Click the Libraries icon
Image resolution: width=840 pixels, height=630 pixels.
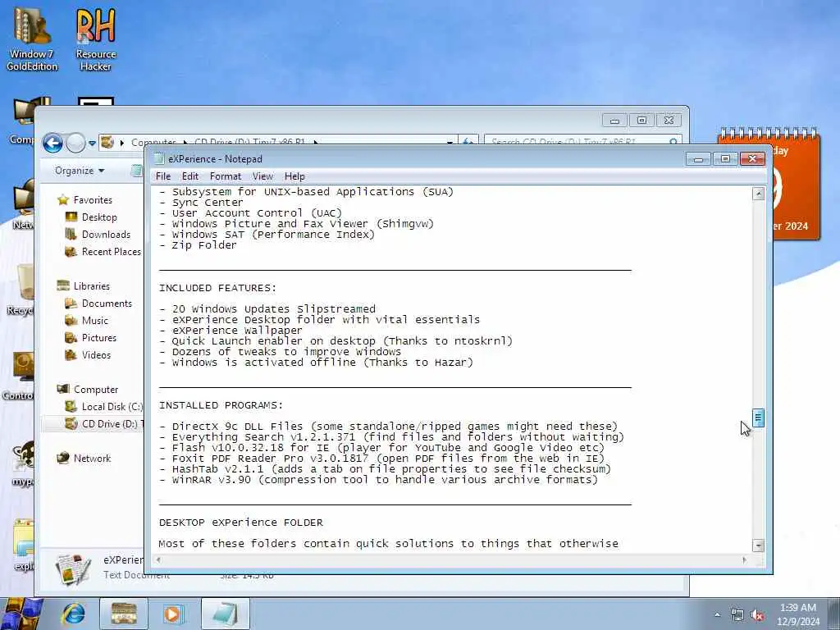63,285
